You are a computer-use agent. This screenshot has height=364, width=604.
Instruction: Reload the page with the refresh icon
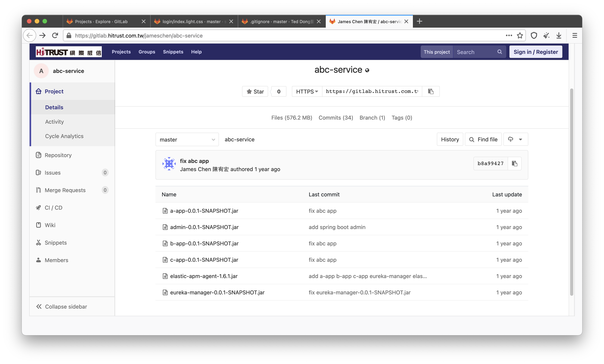click(x=55, y=36)
